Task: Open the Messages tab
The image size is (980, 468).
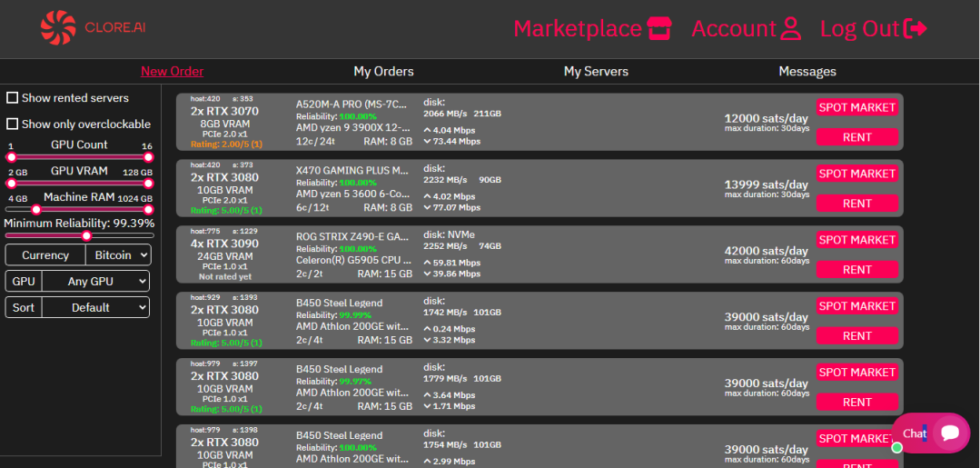Action: [807, 71]
